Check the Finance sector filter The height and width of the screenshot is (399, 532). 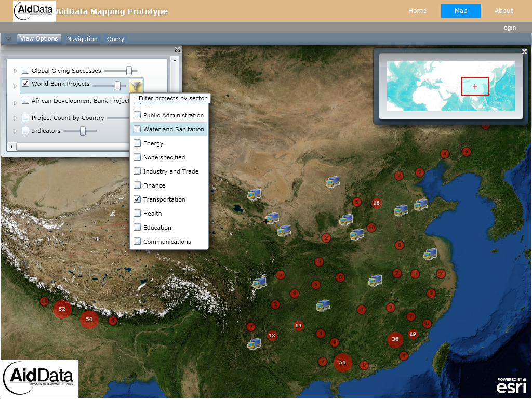point(137,185)
